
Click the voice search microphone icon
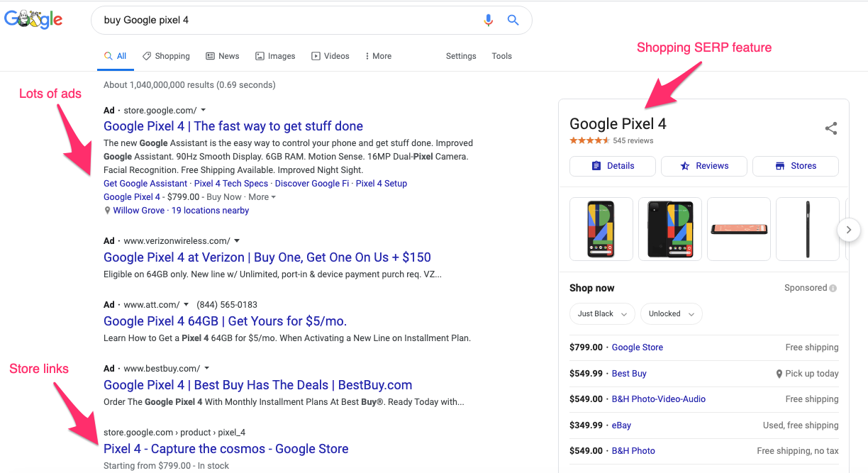coord(488,21)
